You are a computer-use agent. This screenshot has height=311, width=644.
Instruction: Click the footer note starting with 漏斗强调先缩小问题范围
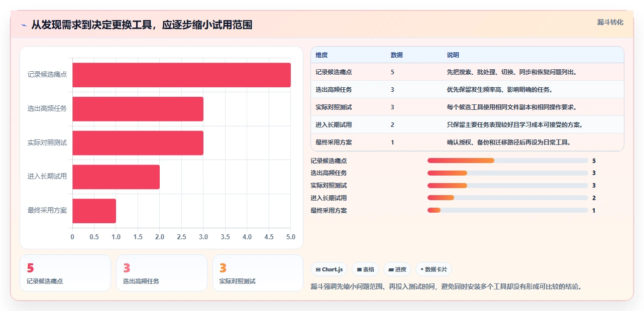coord(446,287)
